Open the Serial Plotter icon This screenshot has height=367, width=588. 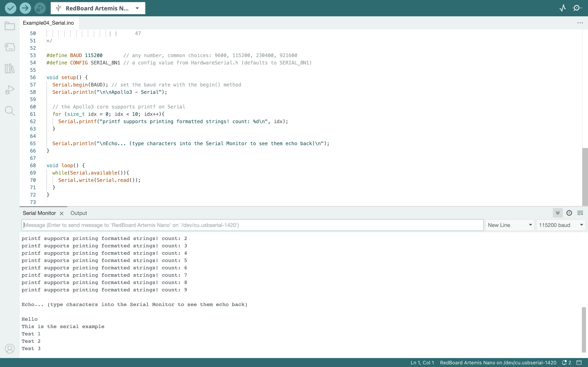click(x=562, y=8)
